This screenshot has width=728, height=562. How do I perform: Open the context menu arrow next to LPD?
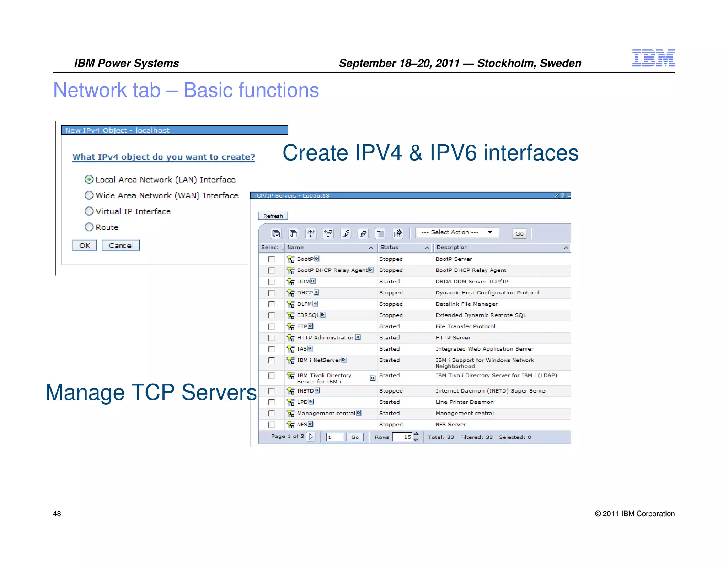click(x=311, y=402)
